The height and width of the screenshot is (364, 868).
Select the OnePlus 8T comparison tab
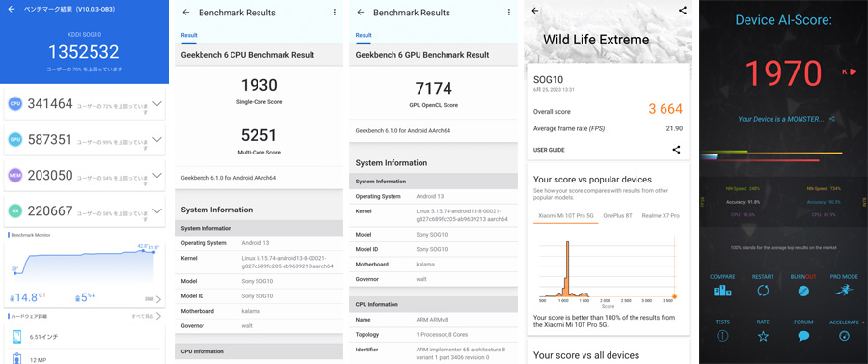point(617,215)
